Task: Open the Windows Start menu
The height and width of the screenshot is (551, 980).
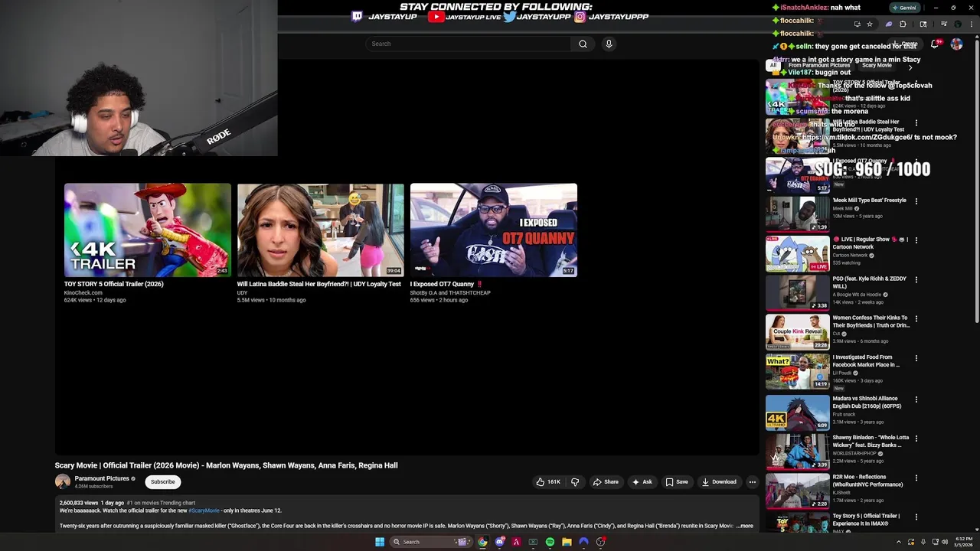Action: pyautogui.click(x=379, y=542)
